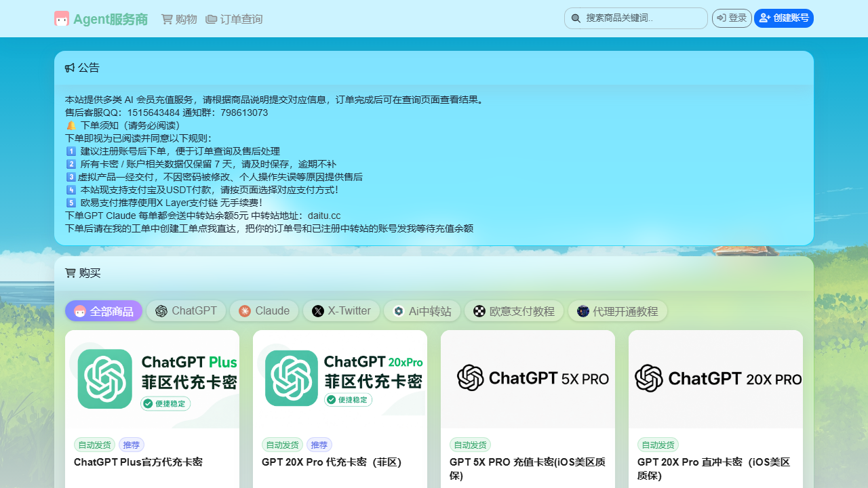Click the add-user icon in 创建账号

pos(765,18)
